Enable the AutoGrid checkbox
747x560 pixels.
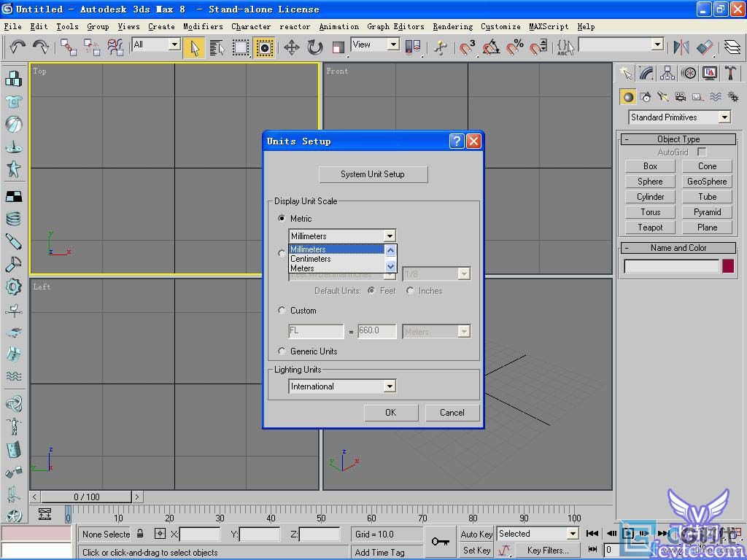point(701,152)
